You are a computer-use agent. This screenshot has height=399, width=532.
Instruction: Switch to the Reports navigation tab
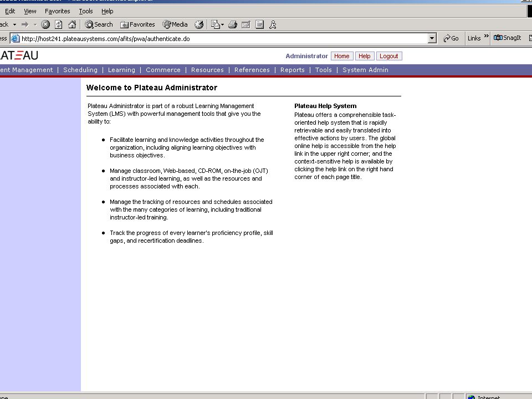click(x=293, y=70)
